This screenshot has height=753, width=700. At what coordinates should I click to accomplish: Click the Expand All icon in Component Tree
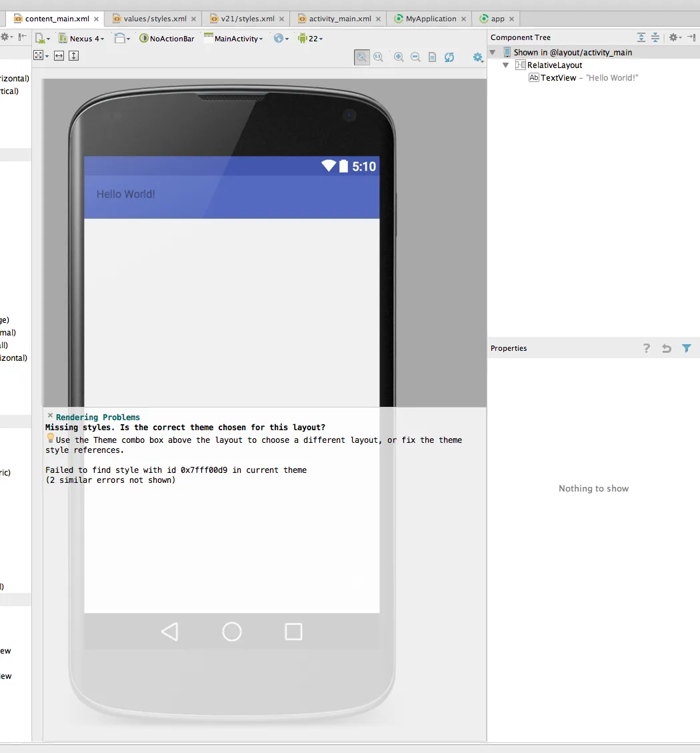[x=641, y=37]
